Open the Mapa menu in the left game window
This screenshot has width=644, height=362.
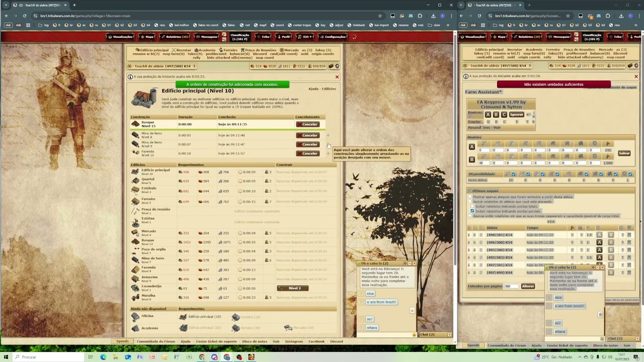point(147,37)
